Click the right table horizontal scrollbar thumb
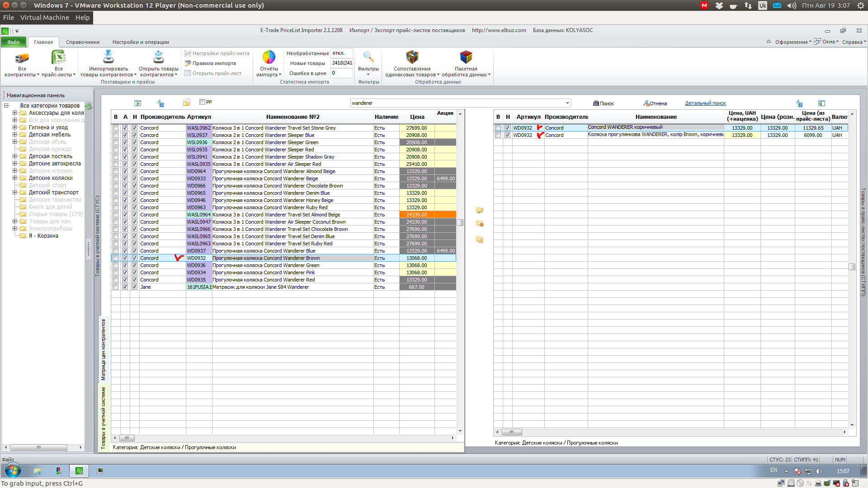868x488 pixels. point(512,432)
